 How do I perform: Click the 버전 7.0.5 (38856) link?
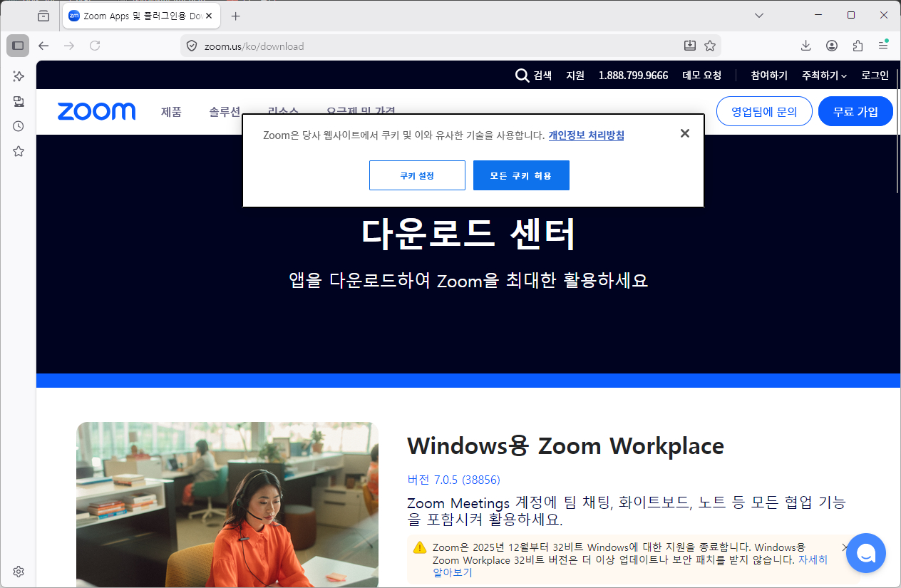453,480
